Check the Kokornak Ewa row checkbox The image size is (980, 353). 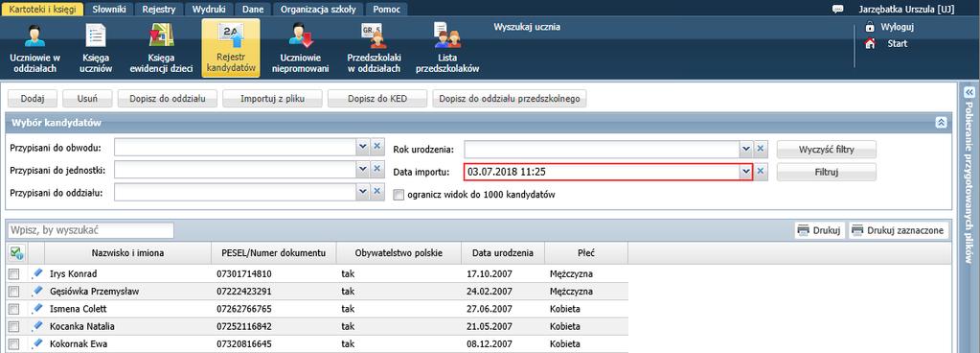13,344
